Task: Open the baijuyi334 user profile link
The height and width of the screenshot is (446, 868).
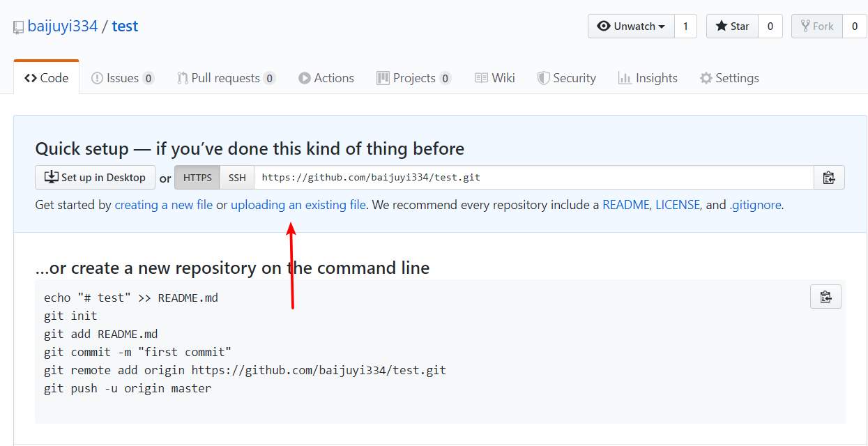Action: click(x=63, y=26)
